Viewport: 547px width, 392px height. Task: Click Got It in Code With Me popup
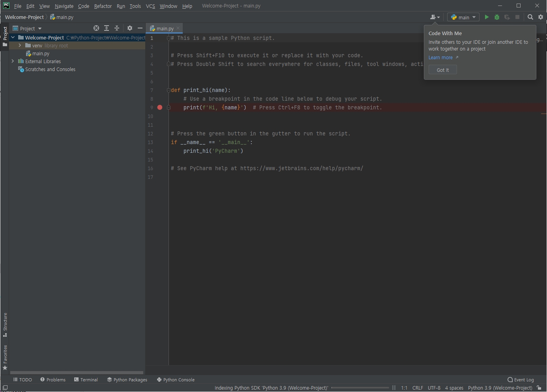[443, 70]
